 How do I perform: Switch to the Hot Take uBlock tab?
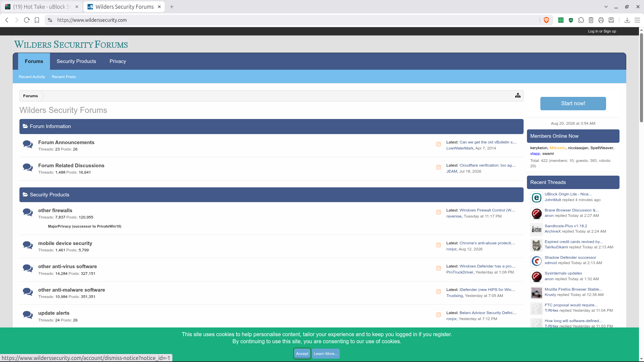41,7
